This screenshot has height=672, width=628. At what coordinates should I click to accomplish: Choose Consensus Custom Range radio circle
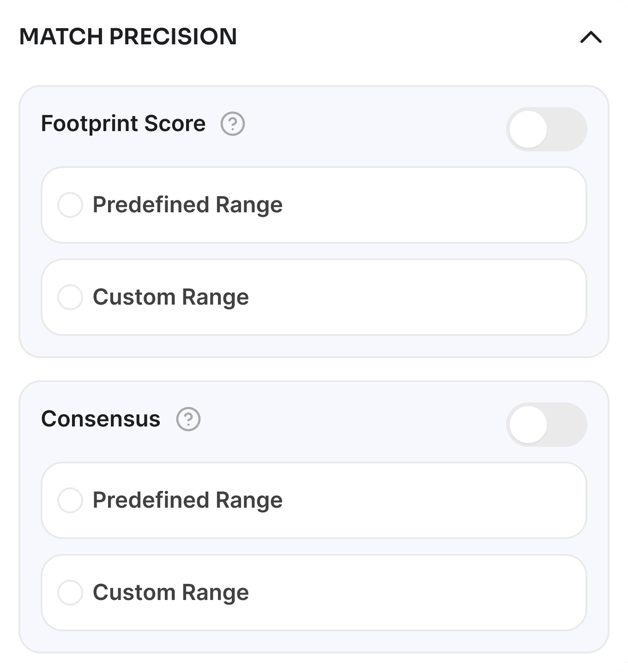coord(70,593)
